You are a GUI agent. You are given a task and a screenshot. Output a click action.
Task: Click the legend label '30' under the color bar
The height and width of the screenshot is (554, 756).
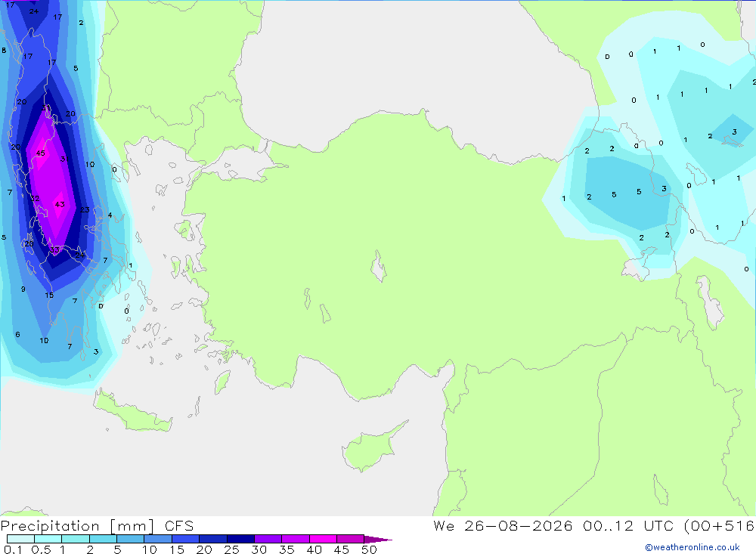point(259,549)
